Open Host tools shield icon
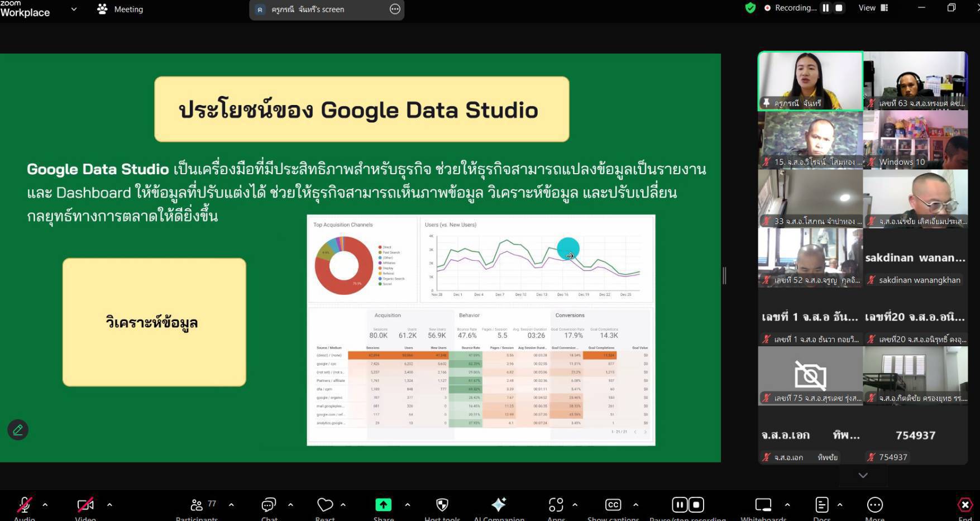980x521 pixels. [442, 505]
